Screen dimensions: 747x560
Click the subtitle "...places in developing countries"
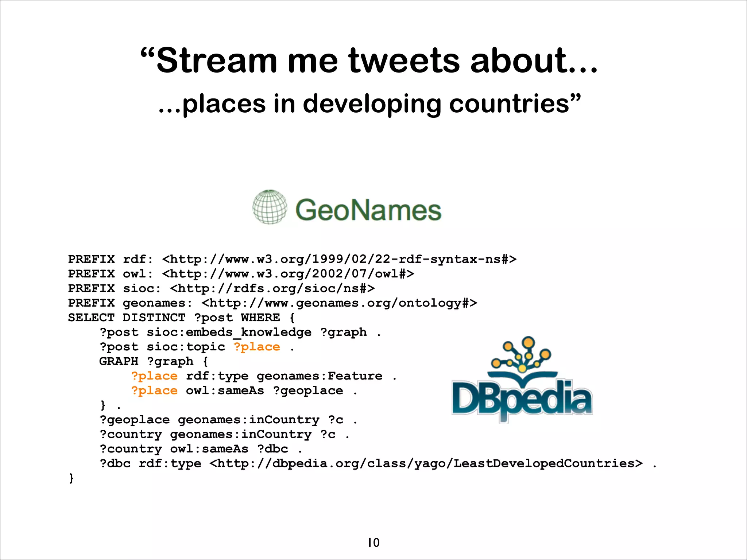[369, 104]
